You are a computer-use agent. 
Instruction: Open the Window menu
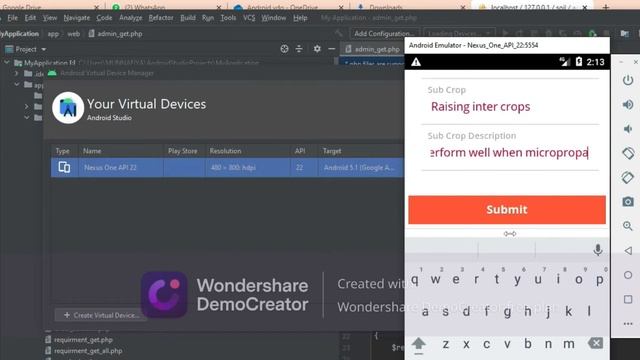[x=273, y=18]
